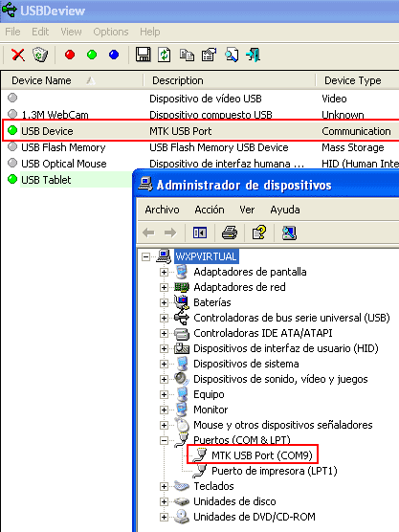The image size is (399, 532).
Task: Open the Acción menu
Action: (x=210, y=210)
